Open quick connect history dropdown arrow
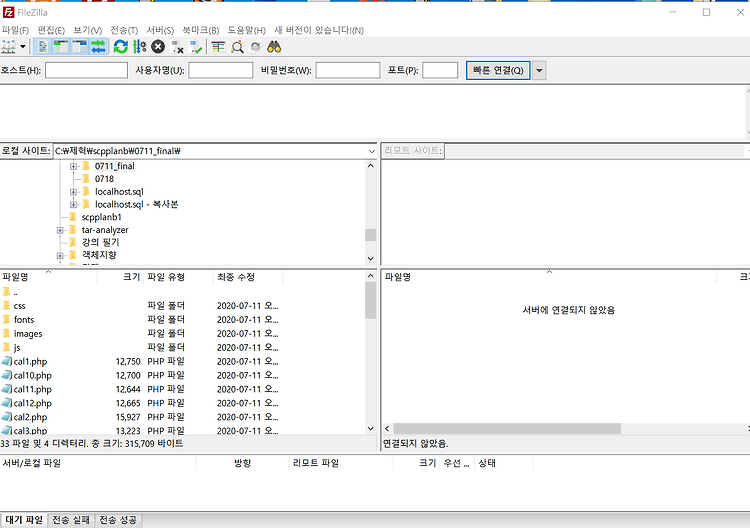The width and height of the screenshot is (750, 528). 539,70
